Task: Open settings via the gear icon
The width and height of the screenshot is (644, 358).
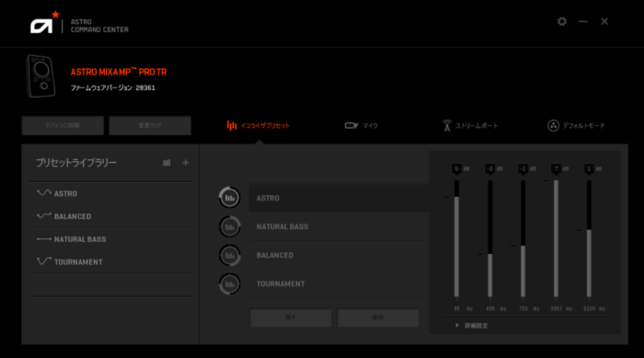Action: [x=562, y=21]
